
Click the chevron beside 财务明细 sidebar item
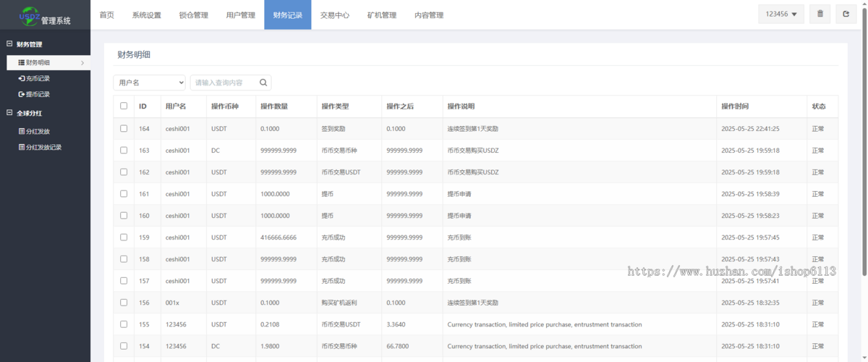82,63
